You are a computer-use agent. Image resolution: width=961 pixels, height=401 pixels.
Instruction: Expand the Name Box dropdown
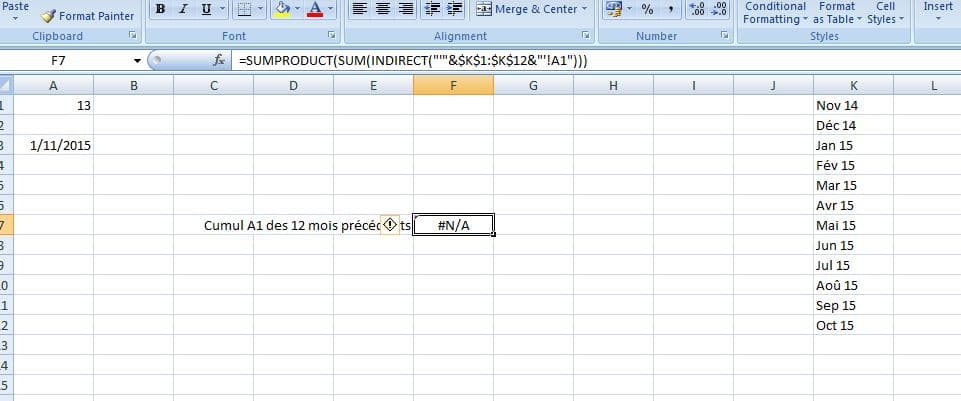pyautogui.click(x=137, y=61)
